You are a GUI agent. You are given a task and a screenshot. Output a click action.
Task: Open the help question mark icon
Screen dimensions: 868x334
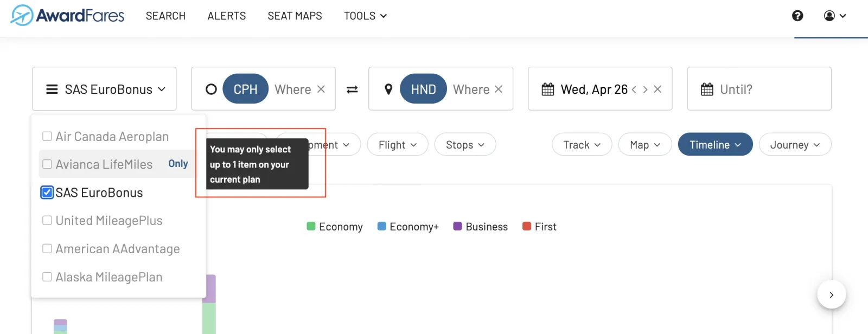(x=797, y=16)
